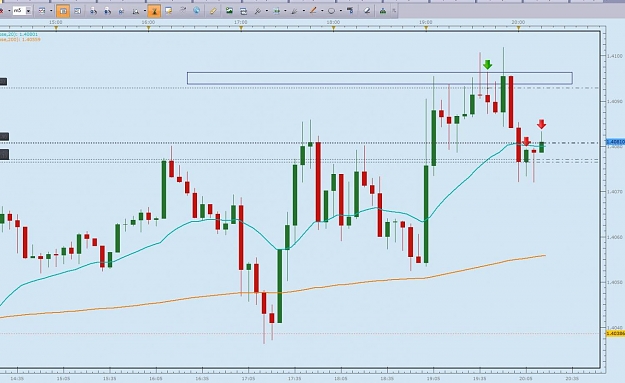Viewport: 625px width, 383px height.
Task: Click the yellow 1.40386 price label
Action: [x=615, y=333]
